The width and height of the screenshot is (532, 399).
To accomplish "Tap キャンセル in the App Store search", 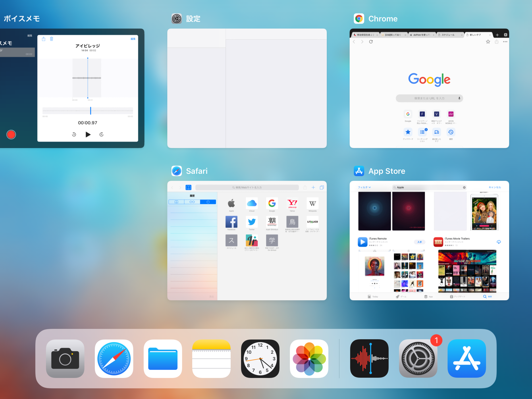I will 495,187.
